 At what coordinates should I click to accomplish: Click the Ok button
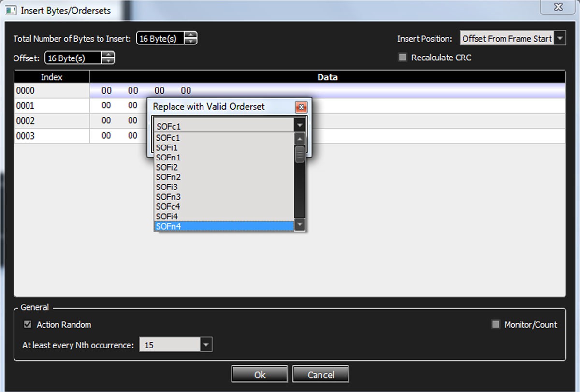[260, 375]
